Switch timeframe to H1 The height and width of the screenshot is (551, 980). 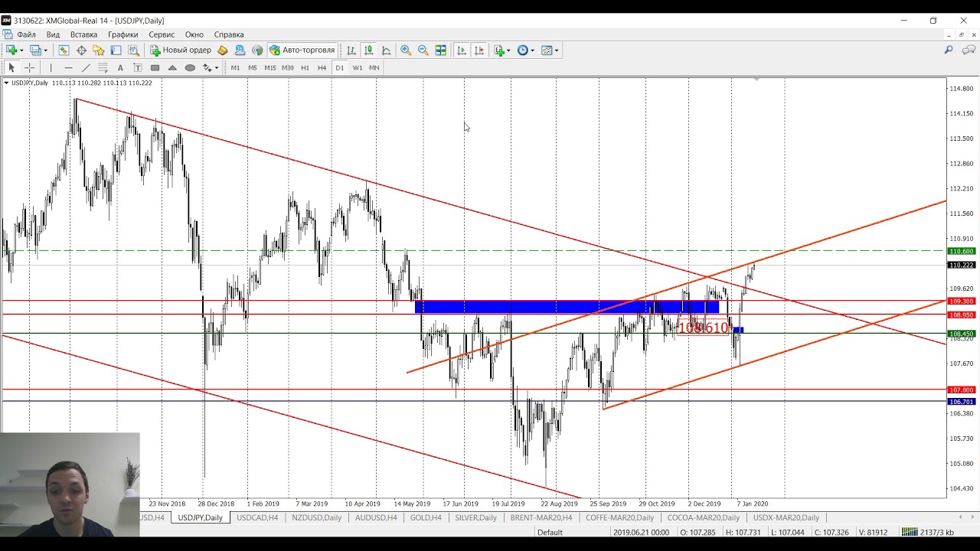pos(305,67)
